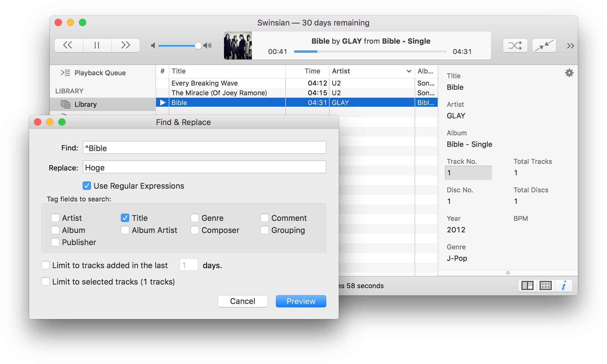Pause the playing song
Viewport: 607px width, 364px height.
97,45
